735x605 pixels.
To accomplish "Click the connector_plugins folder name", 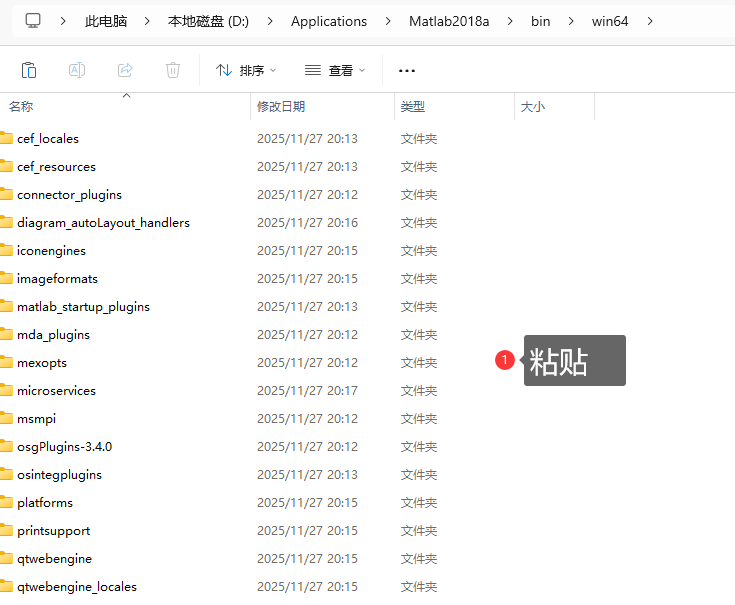I will coord(69,195).
